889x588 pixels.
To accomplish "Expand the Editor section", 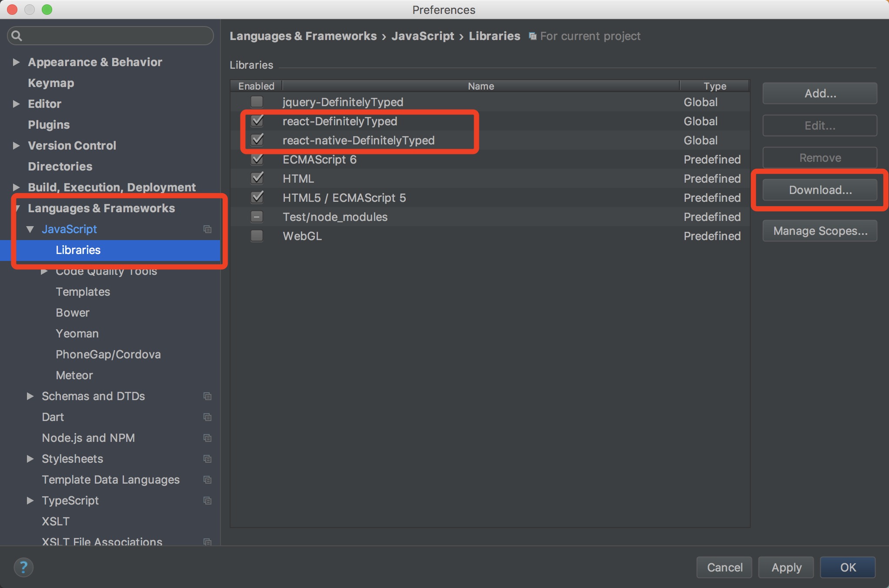I will click(x=16, y=104).
